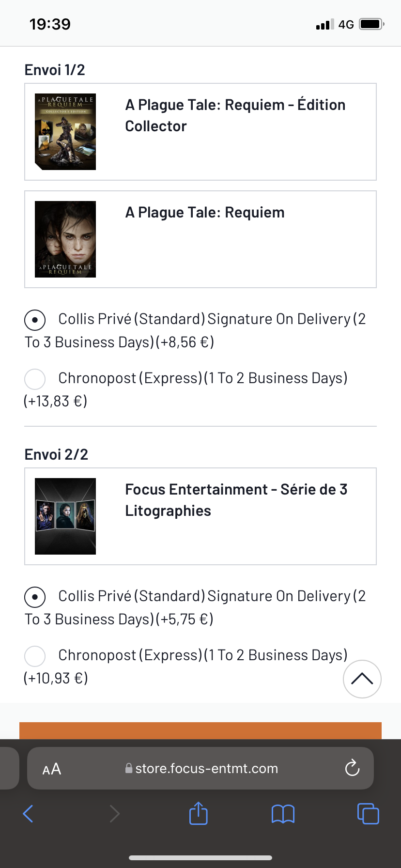This screenshot has height=868, width=401.
Task: Choose Chronopost Express for Envoi 2/2
Action: point(35,656)
